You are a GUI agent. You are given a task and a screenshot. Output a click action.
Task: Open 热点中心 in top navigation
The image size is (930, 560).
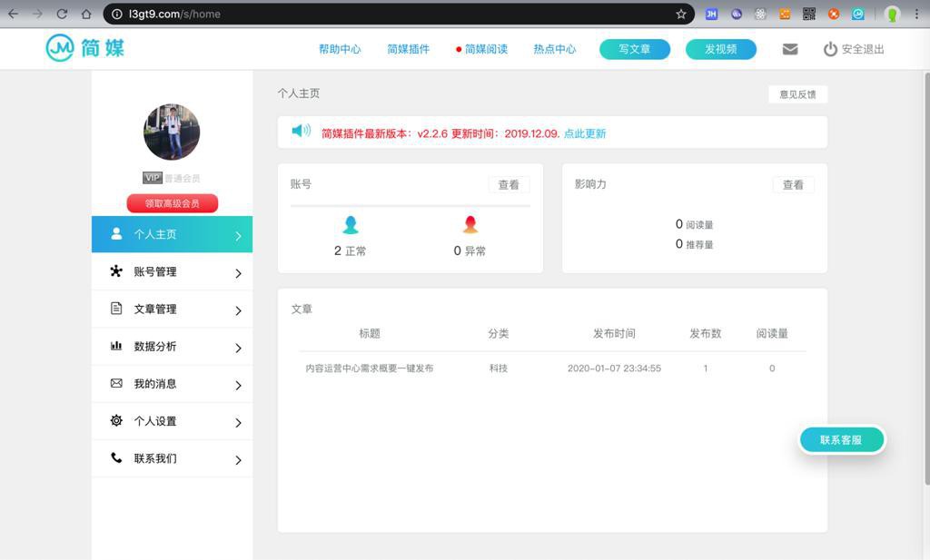(555, 49)
